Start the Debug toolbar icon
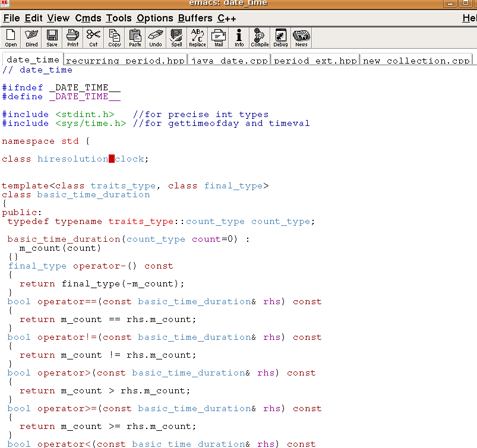477x448 pixels. (280, 37)
